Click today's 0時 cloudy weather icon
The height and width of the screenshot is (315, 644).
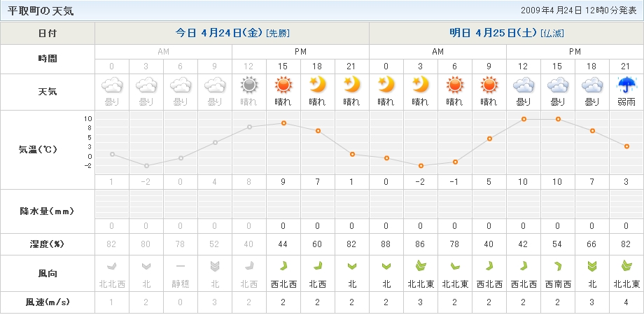[x=112, y=85]
